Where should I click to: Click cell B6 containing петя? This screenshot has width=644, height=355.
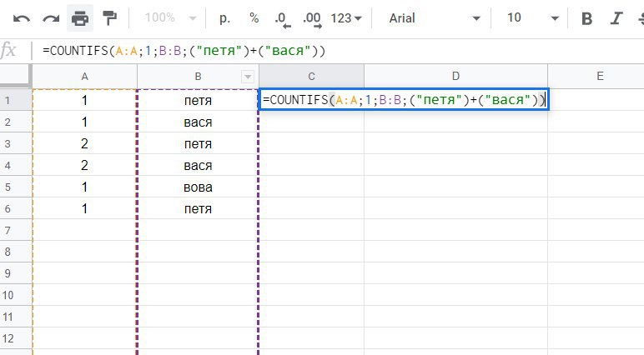198,208
